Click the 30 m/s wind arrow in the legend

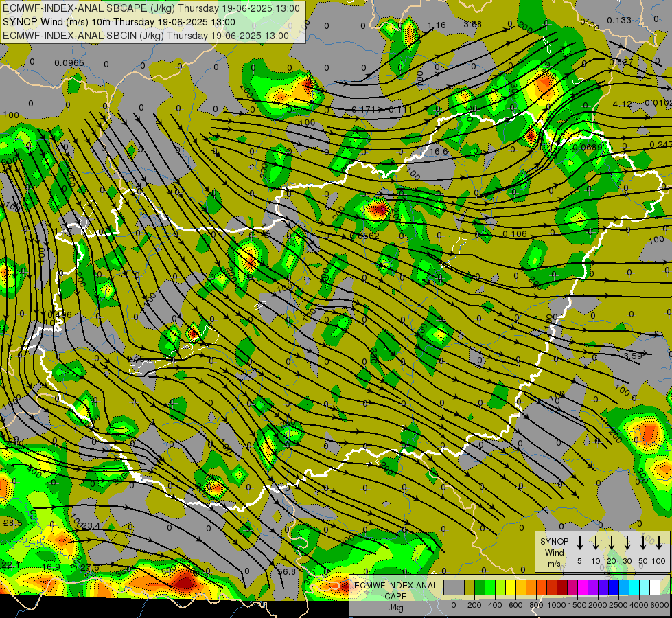coord(627,543)
